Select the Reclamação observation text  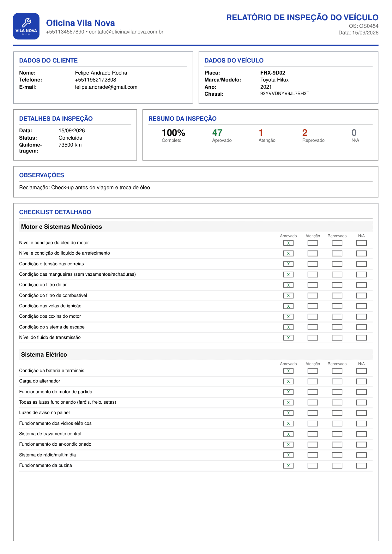85,188
